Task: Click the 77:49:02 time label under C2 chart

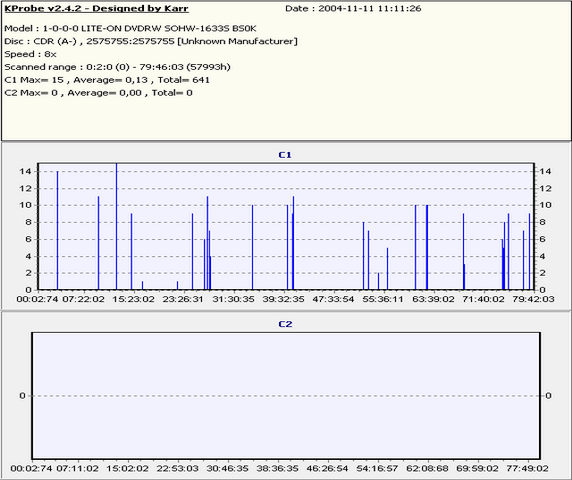Action: point(527,468)
